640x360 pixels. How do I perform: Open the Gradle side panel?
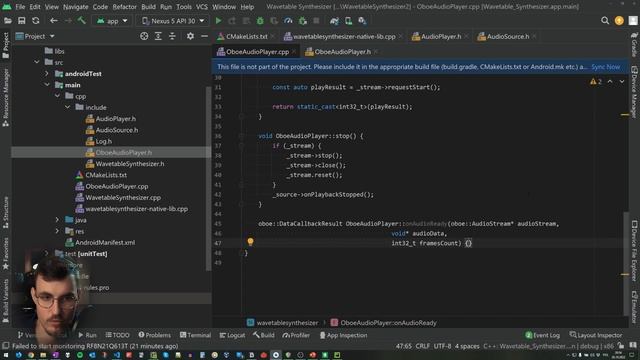click(634, 45)
